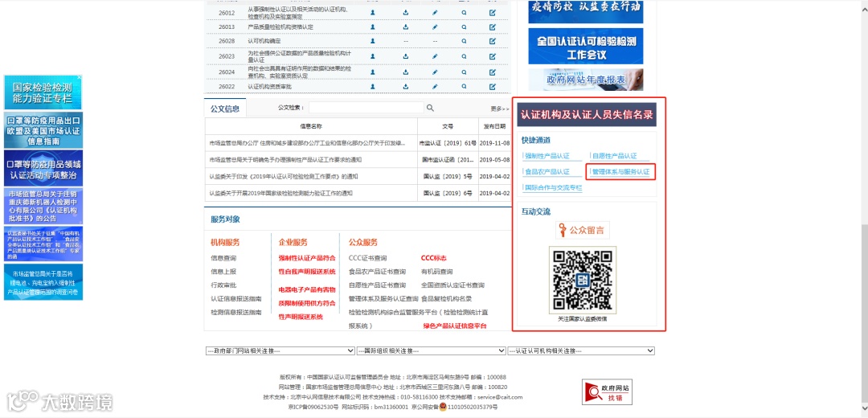Click the 公文检索 search magnifier icon

click(x=430, y=108)
